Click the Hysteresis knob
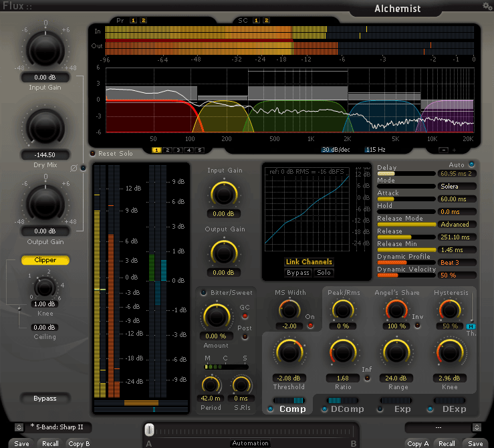The image size is (494, 448). pyautogui.click(x=450, y=310)
